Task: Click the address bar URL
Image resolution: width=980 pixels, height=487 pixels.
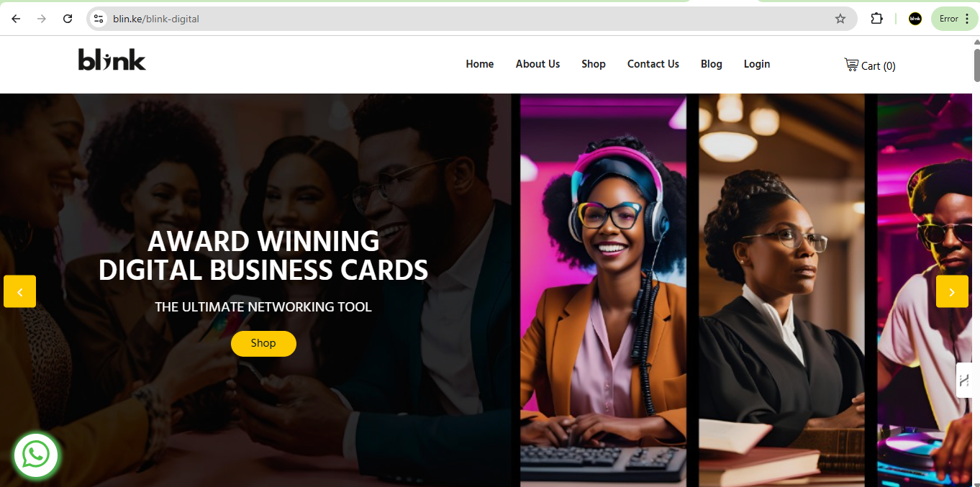Action: tap(156, 19)
